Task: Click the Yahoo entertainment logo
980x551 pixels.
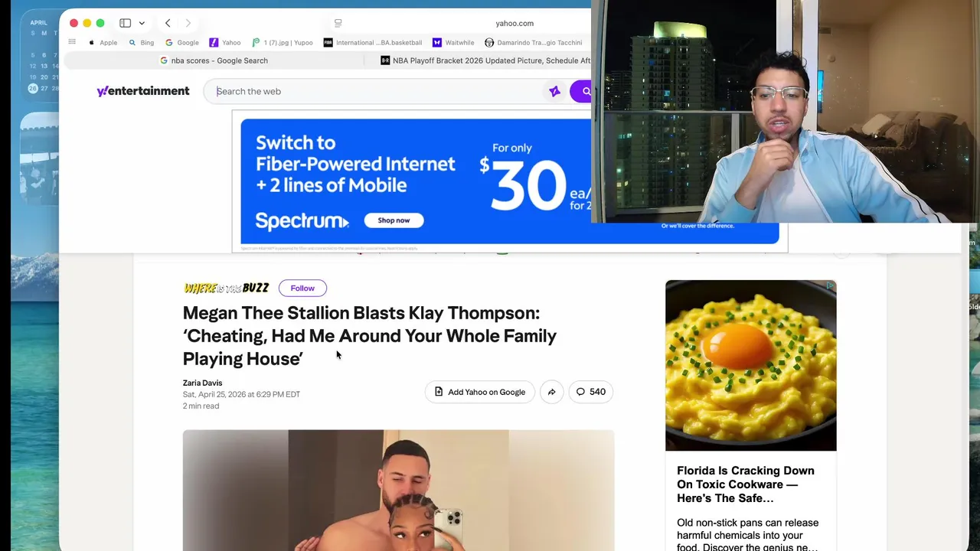Action: (142, 91)
